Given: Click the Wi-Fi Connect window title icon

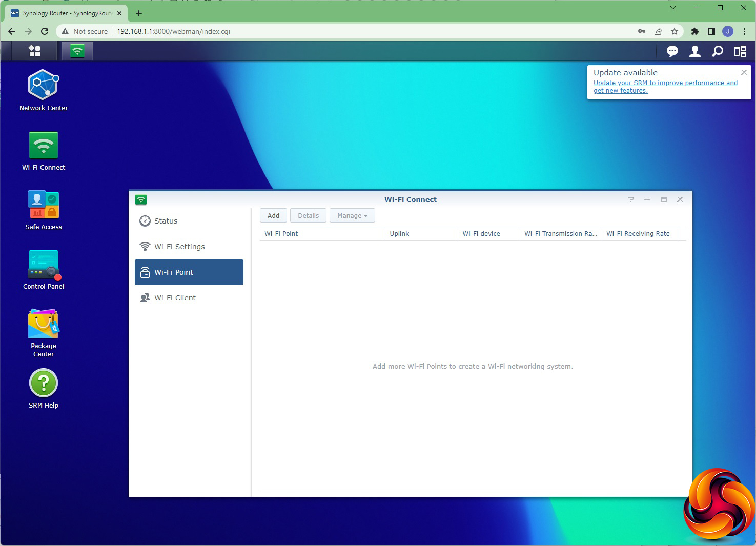Looking at the screenshot, I should (141, 199).
